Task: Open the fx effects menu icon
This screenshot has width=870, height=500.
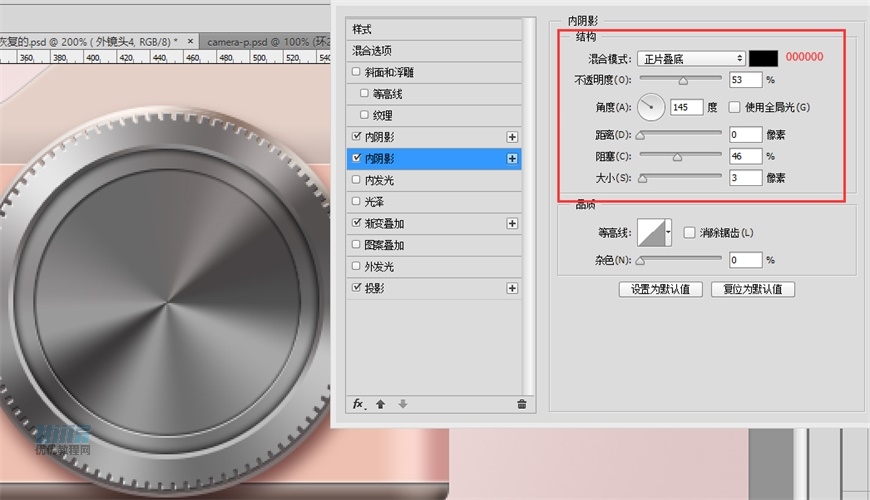Action: click(x=359, y=404)
